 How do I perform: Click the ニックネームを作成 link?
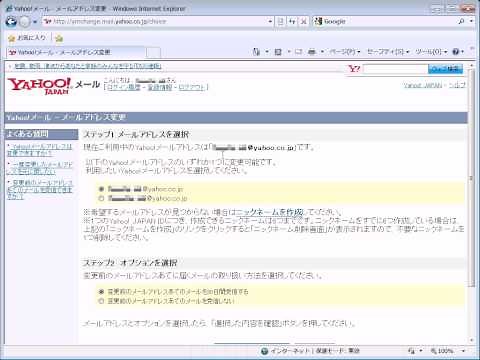(270, 212)
